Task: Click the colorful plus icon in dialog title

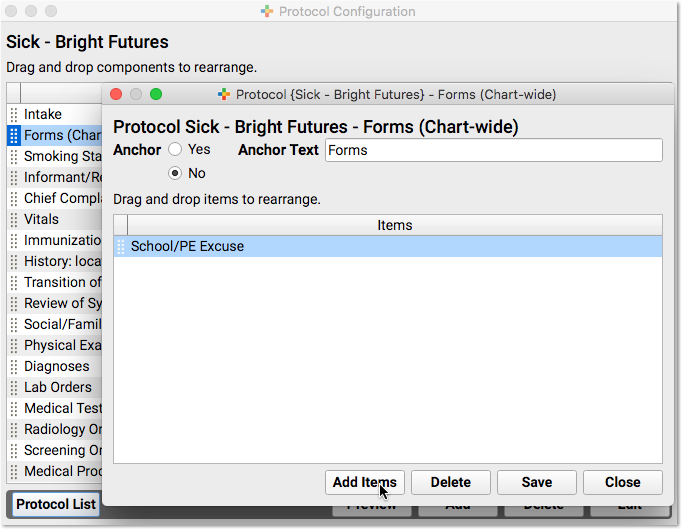Action: (224, 94)
